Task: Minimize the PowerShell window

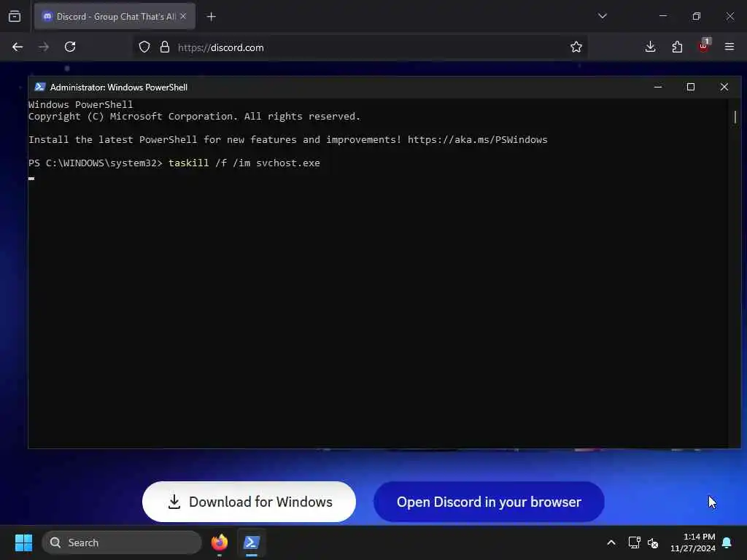Action: [658, 87]
